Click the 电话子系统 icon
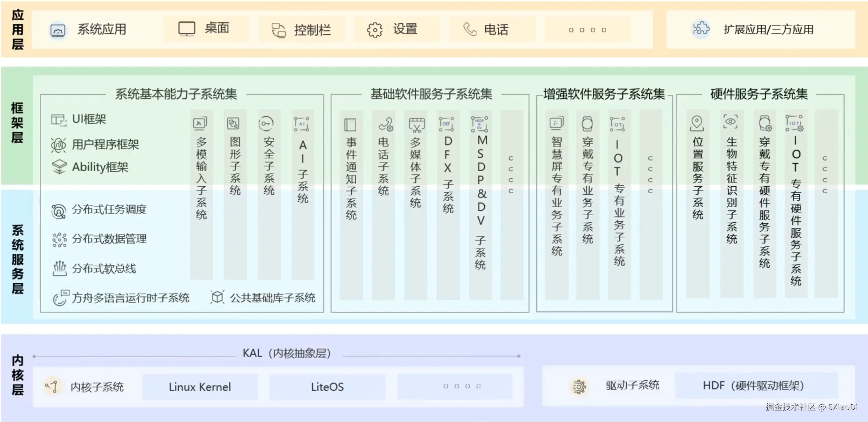The width and height of the screenshot is (868, 422). (386, 124)
